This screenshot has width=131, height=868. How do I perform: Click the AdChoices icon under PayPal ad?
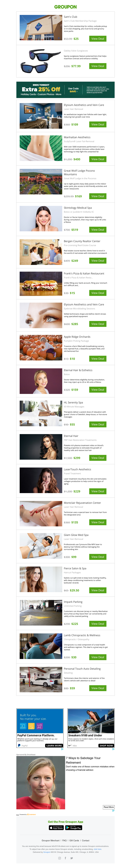click(x=62, y=749)
